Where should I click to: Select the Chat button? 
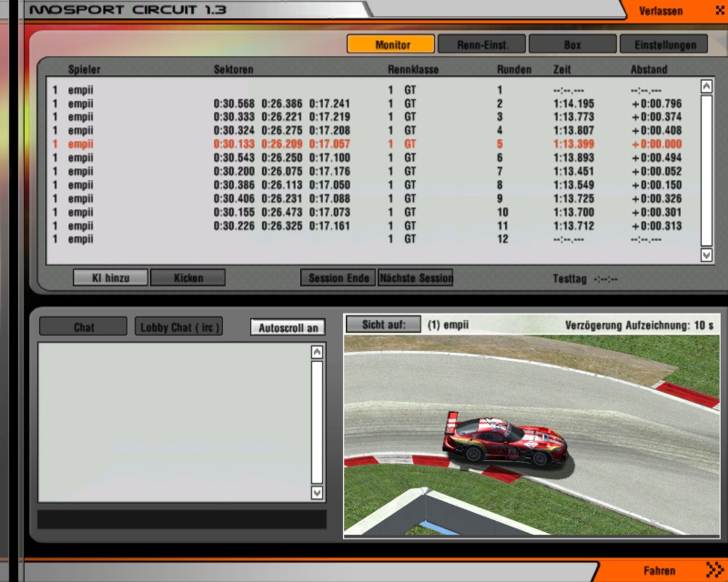click(x=84, y=326)
